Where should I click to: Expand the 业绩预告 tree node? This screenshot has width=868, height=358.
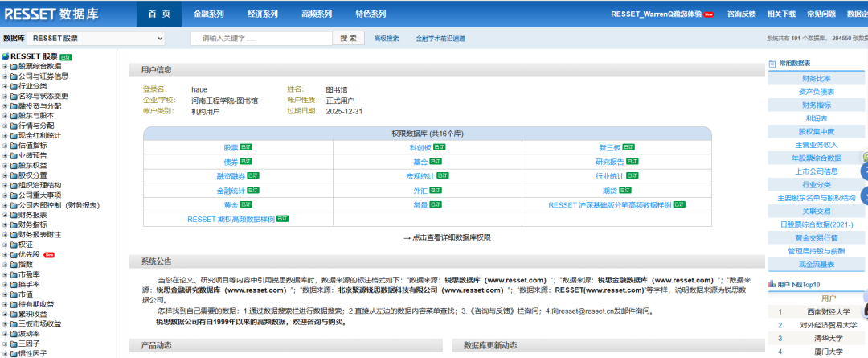tap(5, 156)
